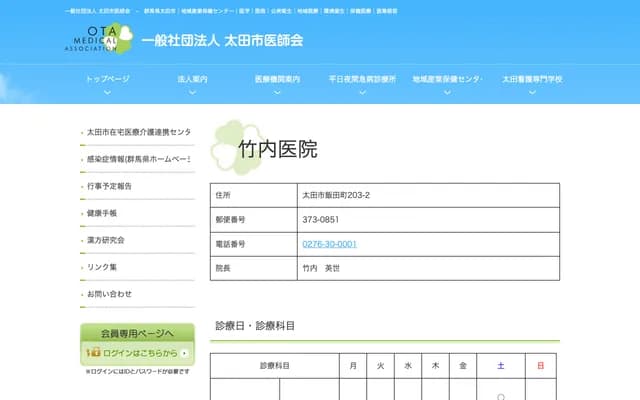This screenshot has height=400, width=640.
Task: Expand the 医療機関案内 navigation menu
Action: click(277, 79)
